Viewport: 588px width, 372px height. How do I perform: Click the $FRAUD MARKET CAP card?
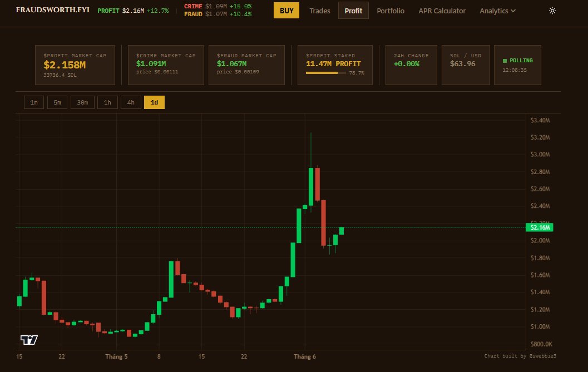click(246, 65)
